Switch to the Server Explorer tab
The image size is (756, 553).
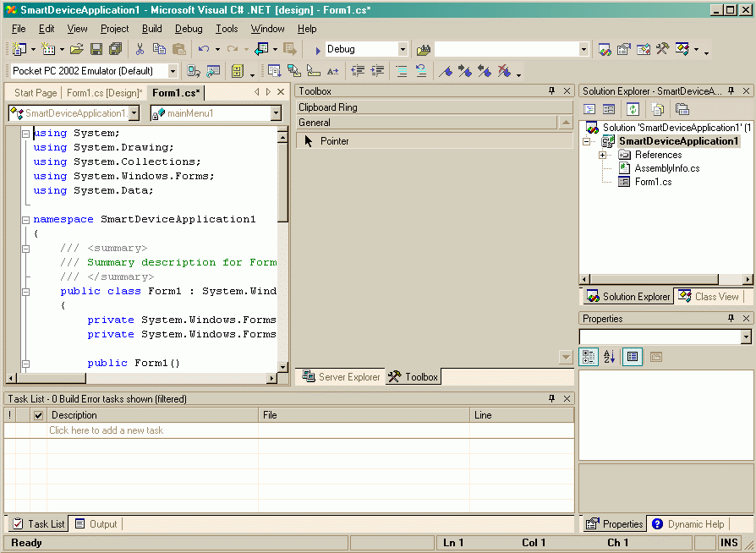coord(341,376)
